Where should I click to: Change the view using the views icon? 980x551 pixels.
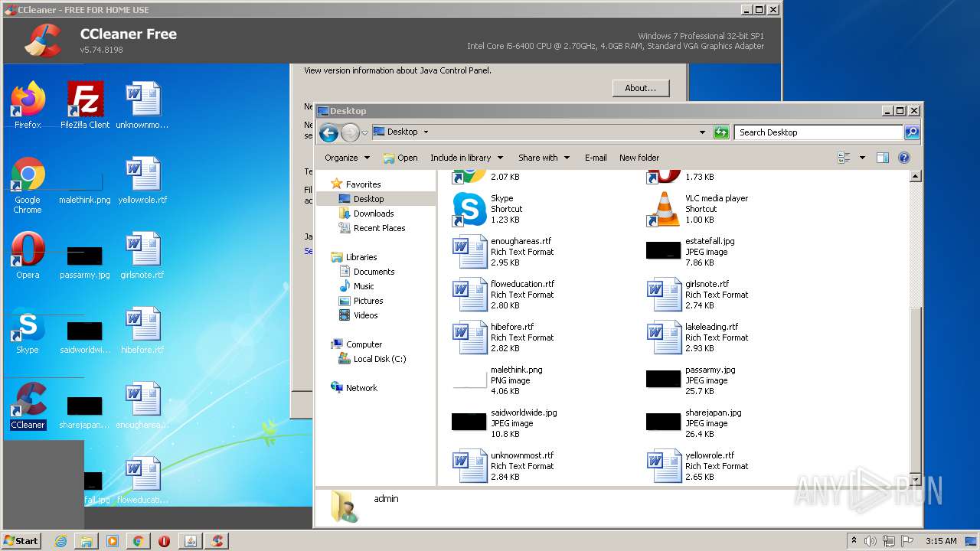coord(844,158)
